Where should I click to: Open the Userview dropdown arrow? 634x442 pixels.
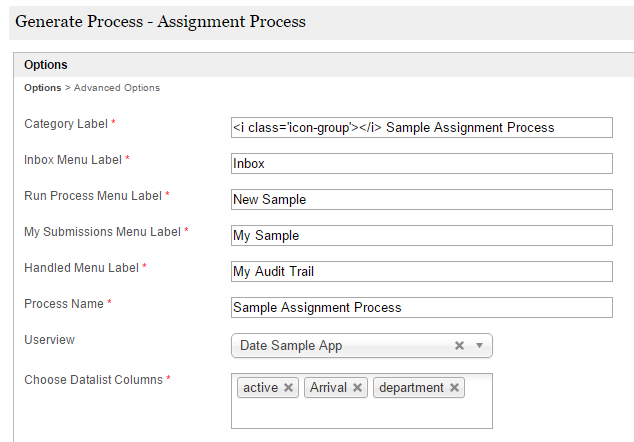coord(480,346)
